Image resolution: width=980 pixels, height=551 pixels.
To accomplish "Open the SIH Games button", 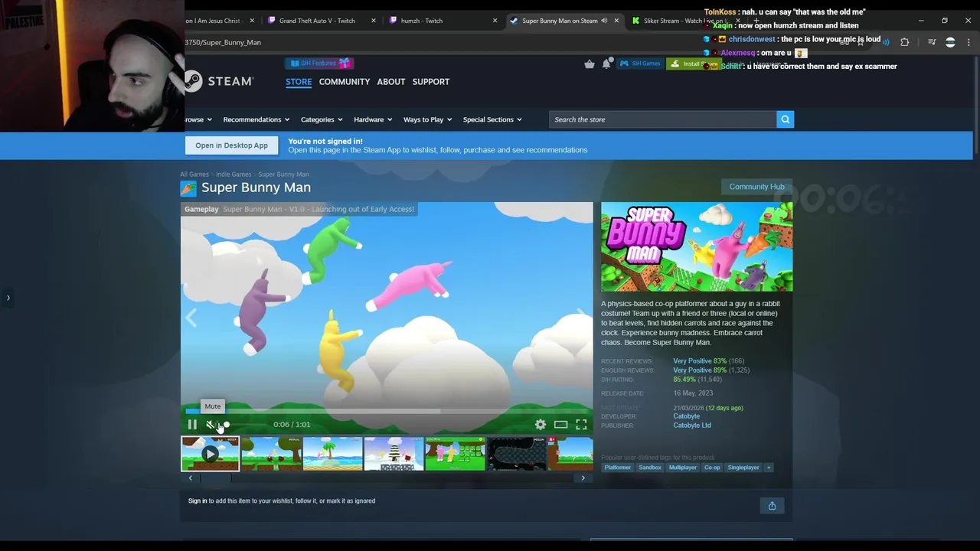I will point(640,64).
